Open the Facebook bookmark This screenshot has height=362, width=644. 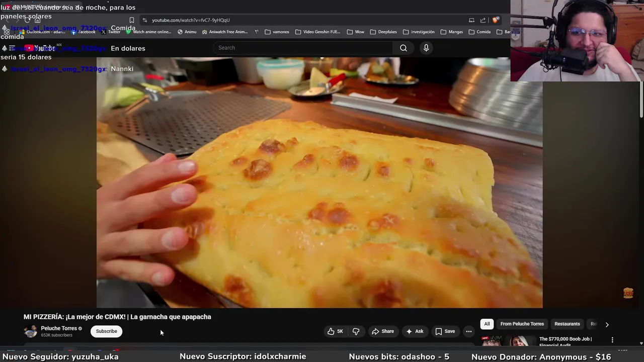click(x=83, y=32)
